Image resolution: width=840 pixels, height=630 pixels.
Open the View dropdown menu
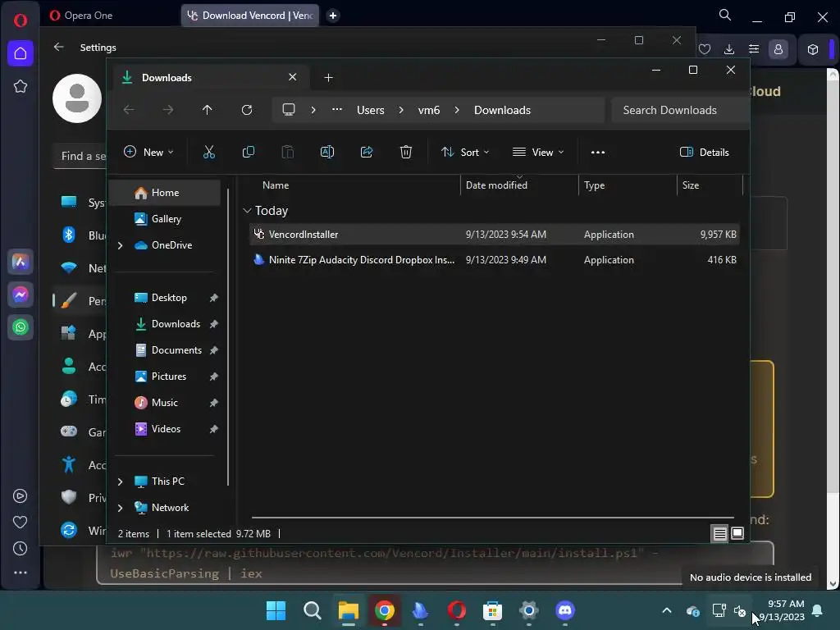tap(538, 152)
